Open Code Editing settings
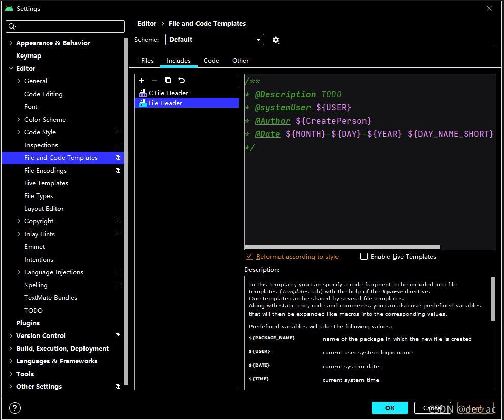 click(x=43, y=94)
